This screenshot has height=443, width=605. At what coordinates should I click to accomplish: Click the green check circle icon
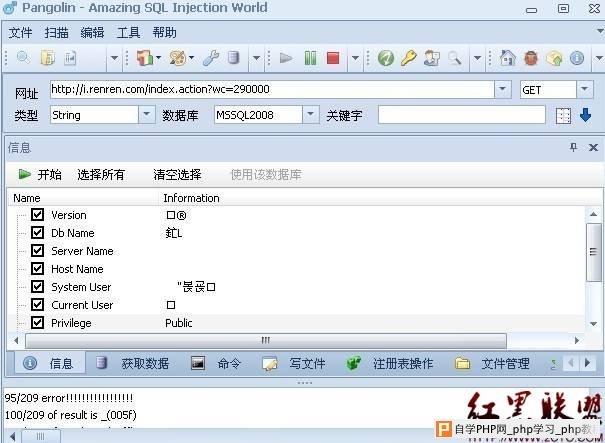(385, 58)
